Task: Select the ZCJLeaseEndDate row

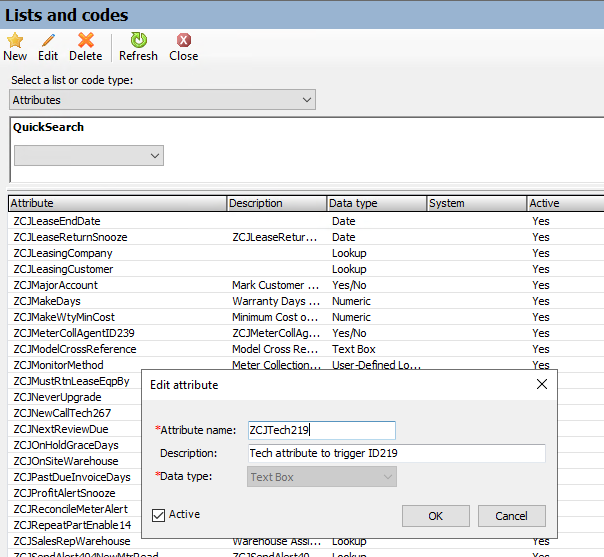Action: [306, 221]
